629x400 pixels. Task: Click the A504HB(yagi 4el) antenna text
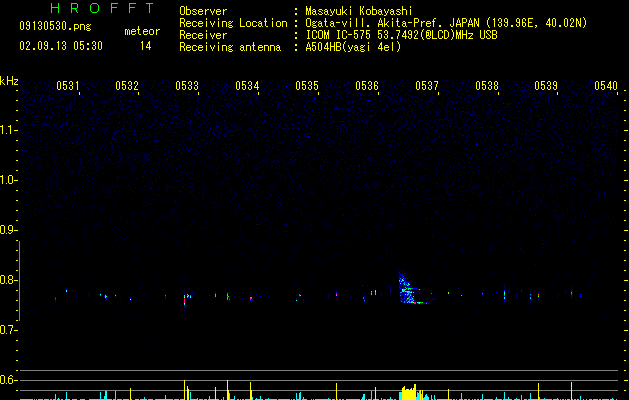click(x=353, y=47)
